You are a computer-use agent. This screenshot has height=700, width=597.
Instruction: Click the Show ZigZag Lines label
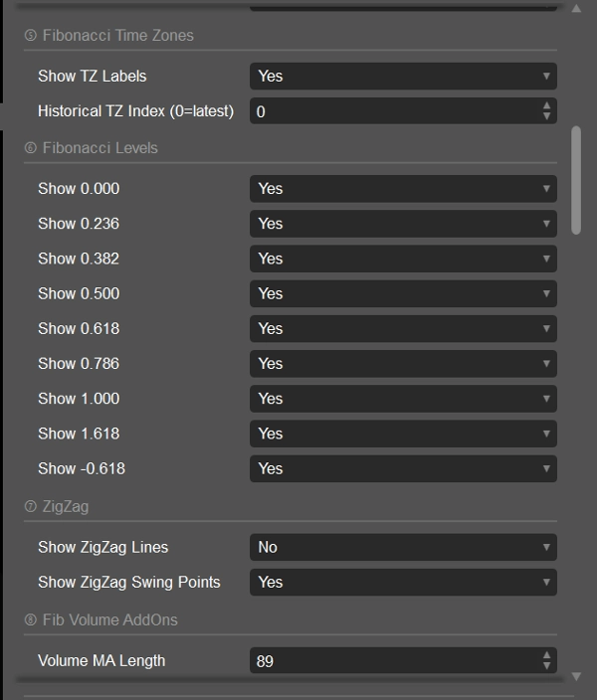click(102, 547)
